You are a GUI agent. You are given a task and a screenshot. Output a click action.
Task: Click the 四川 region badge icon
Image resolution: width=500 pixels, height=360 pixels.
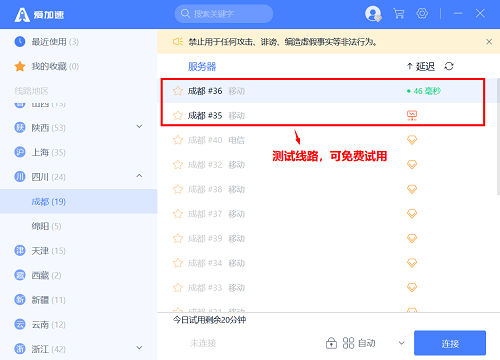click(x=20, y=176)
